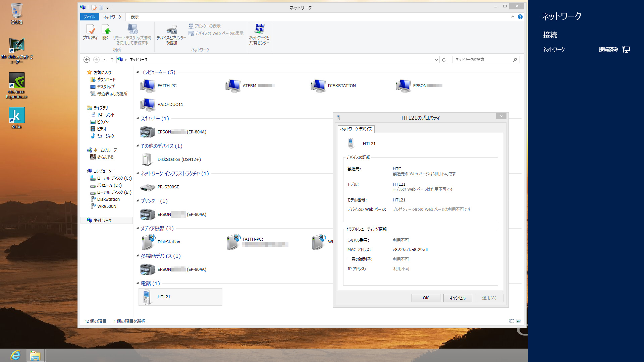Open 3D Vision Photo Viewer shortcut

click(x=16, y=51)
